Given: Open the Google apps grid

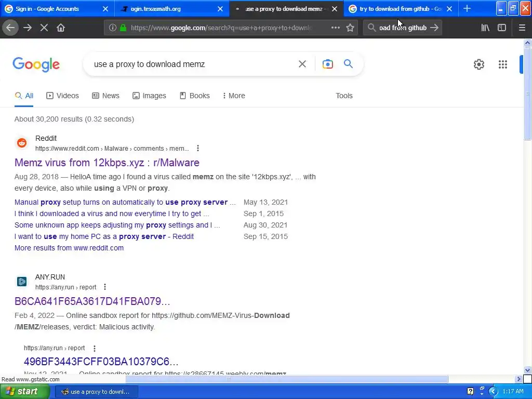Looking at the screenshot, I should [503, 64].
